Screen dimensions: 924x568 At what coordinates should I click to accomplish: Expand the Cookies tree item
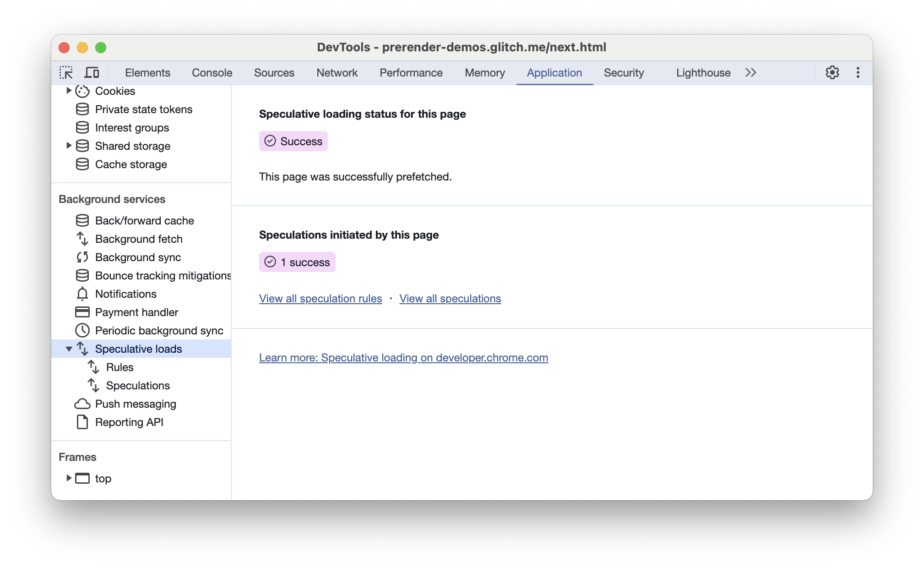click(69, 92)
